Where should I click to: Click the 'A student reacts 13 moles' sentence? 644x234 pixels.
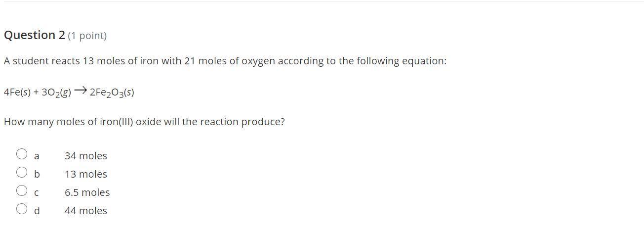pos(225,61)
